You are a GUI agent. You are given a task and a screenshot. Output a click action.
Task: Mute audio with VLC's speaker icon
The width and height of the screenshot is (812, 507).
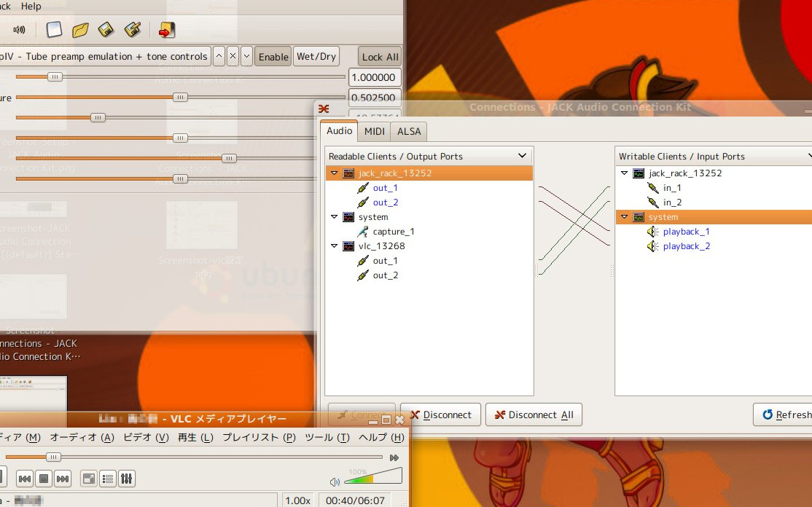(335, 481)
